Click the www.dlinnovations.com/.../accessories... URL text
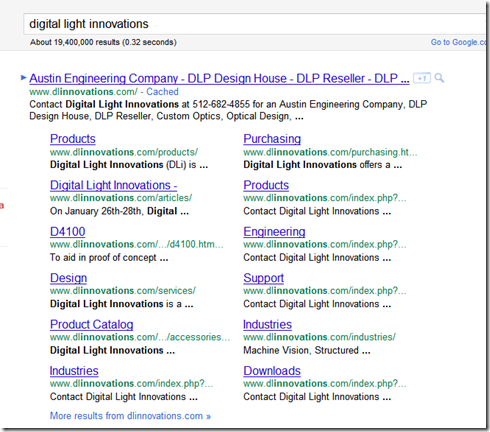490x432 pixels. pos(140,337)
